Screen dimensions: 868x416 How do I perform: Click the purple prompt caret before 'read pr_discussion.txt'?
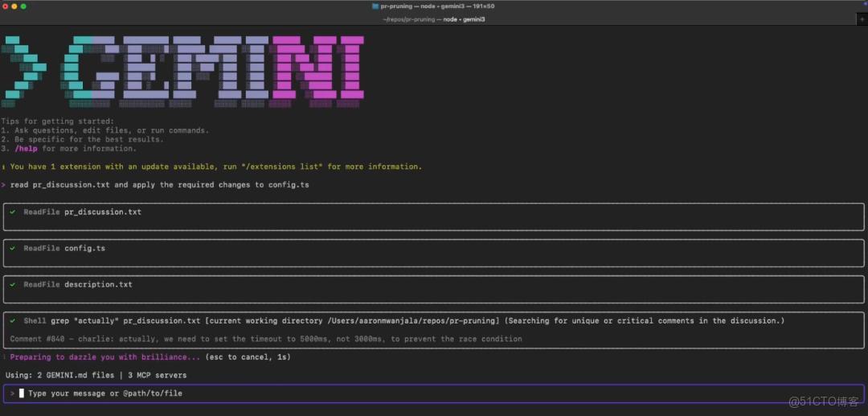pyautogui.click(x=3, y=185)
